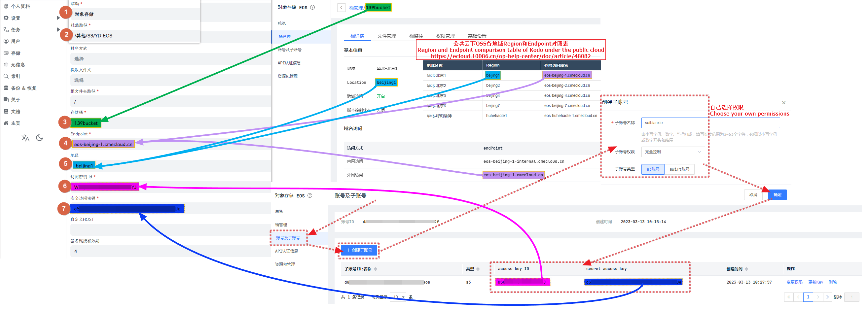Open 驱动 对象存储 driver selector

(135, 14)
